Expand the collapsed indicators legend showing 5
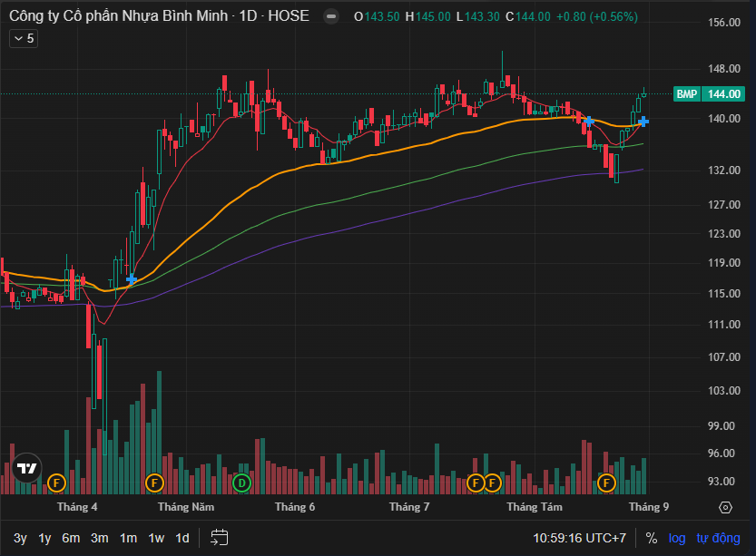 click(x=24, y=38)
